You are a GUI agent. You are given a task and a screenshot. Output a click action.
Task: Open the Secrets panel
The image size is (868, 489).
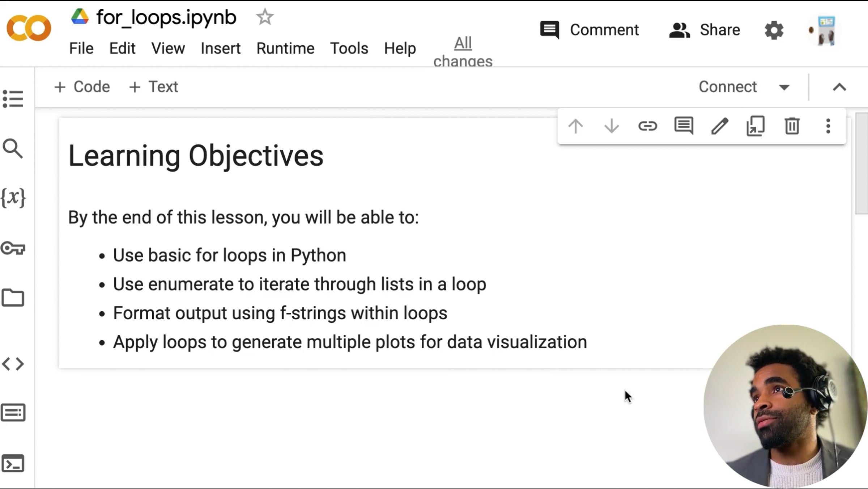coord(13,248)
